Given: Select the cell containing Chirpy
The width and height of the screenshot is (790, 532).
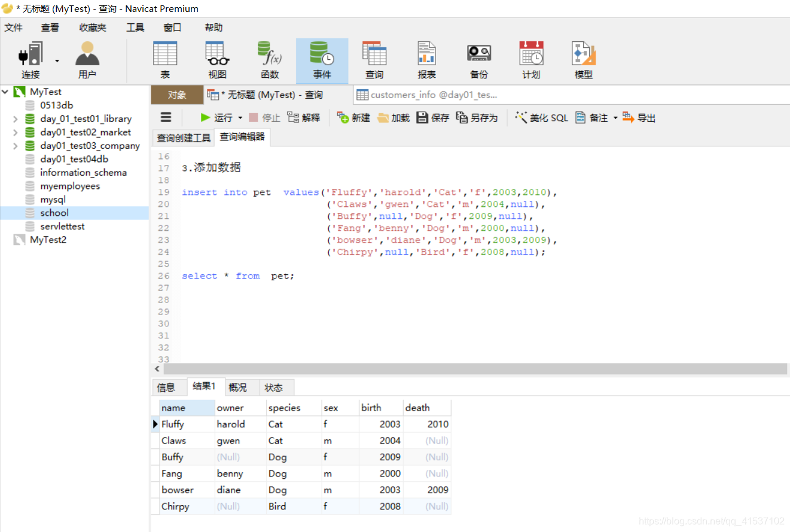Looking at the screenshot, I should pos(187,506).
